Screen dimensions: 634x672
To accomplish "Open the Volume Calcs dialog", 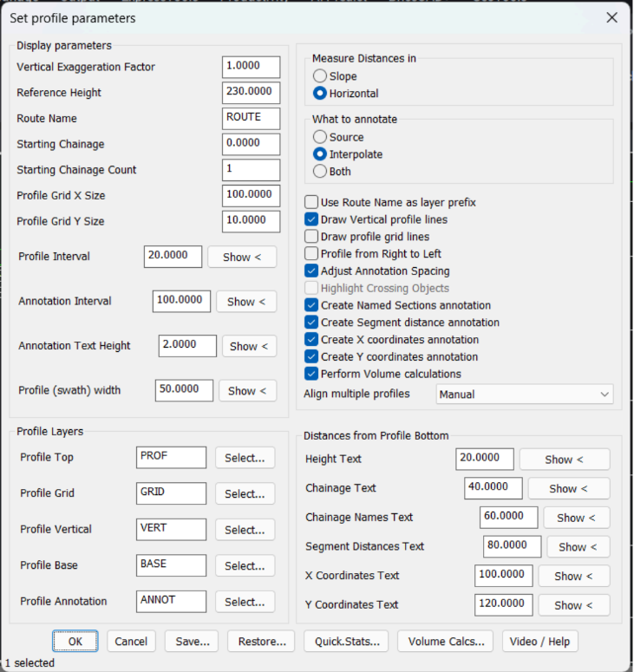I will pos(445,642).
